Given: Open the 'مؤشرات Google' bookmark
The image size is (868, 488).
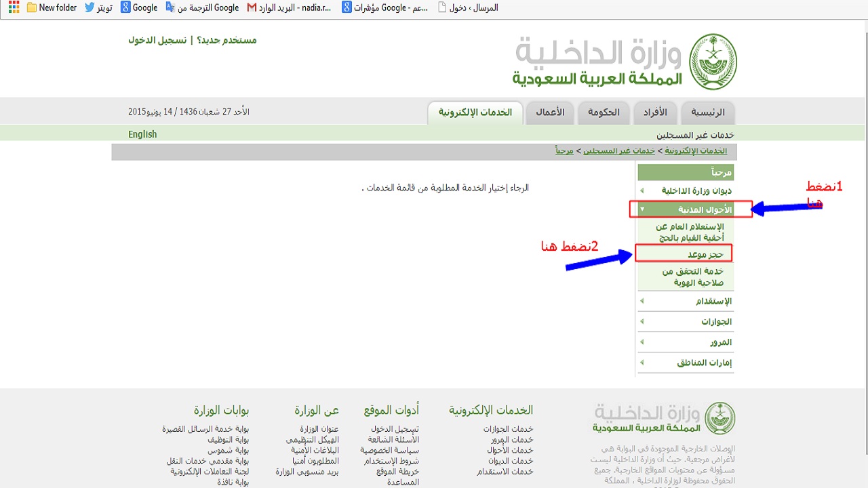Looking at the screenshot, I should [x=386, y=7].
